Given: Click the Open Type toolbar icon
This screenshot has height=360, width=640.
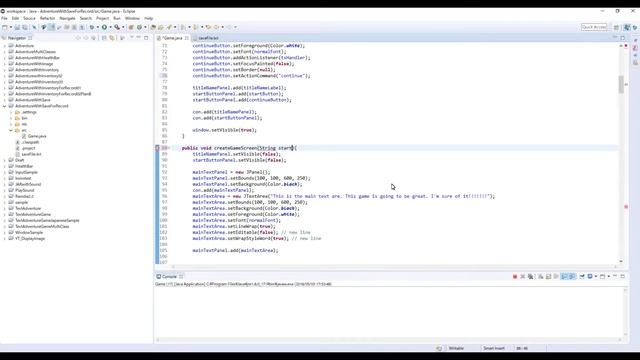Looking at the screenshot, I should [153, 27].
